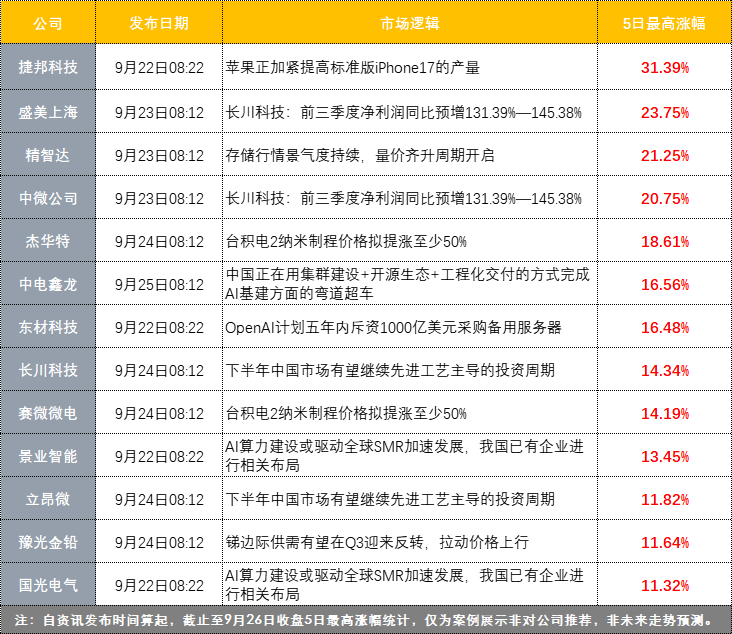732x634 pixels.
Task: Click the 13.45% gain value
Action: (665, 456)
